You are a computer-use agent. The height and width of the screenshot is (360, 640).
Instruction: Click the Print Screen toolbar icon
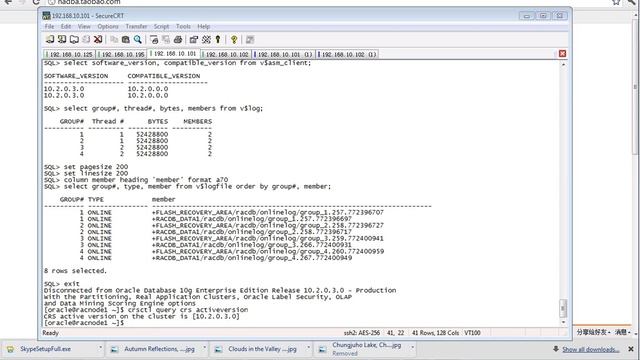point(154,39)
